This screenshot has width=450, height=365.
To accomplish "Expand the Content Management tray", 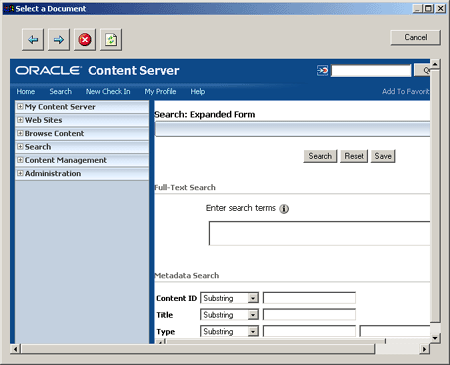I will coord(20,160).
